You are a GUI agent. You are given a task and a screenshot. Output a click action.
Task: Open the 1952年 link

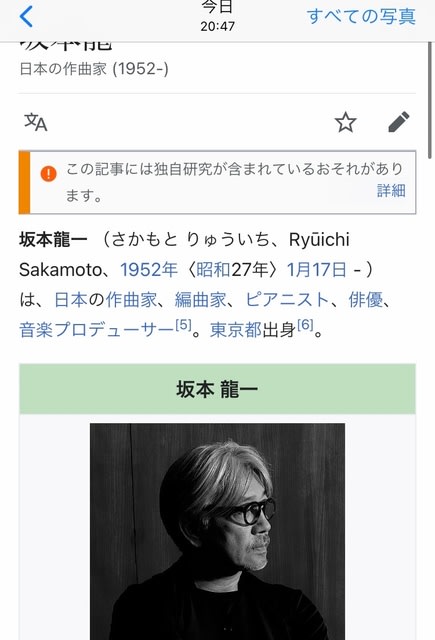click(149, 270)
